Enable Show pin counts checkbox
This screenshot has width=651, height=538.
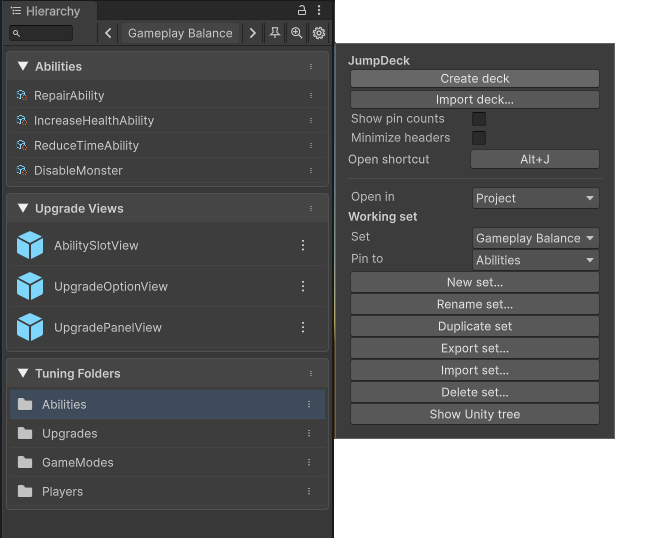click(x=479, y=119)
